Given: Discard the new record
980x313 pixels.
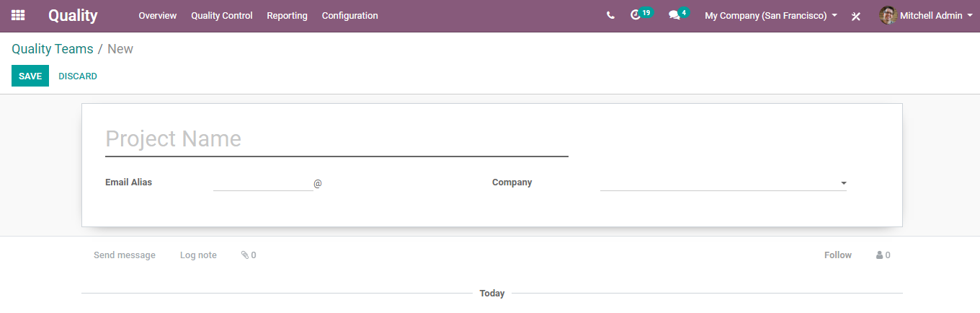Looking at the screenshot, I should (78, 76).
